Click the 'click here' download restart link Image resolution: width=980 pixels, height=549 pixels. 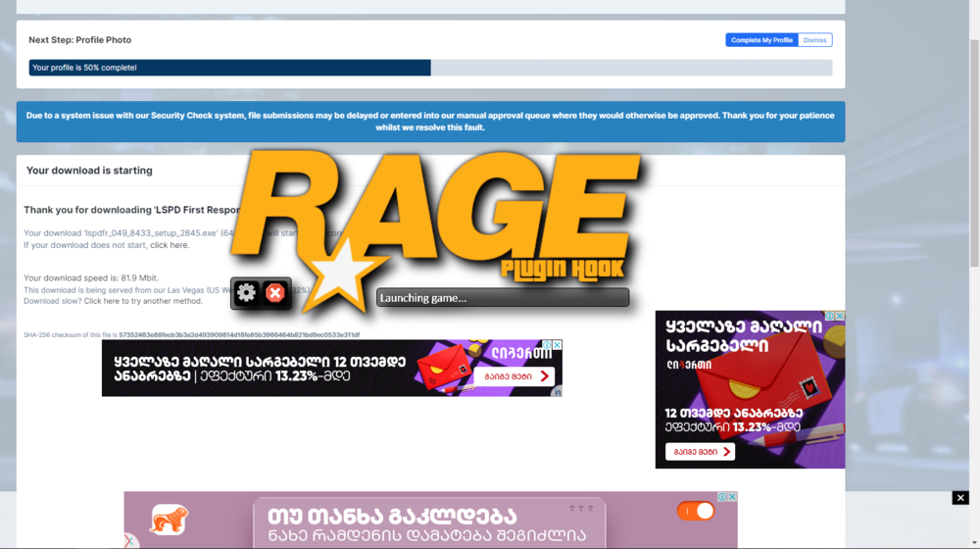169,245
